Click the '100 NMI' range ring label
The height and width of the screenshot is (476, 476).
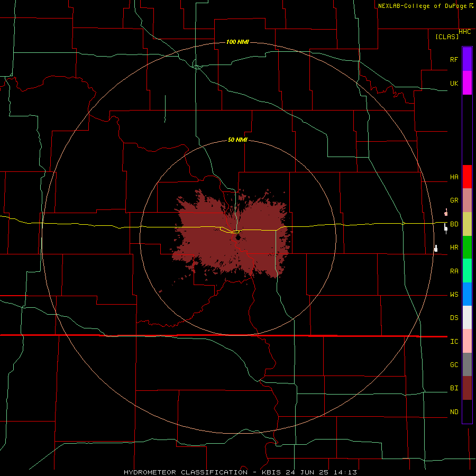click(x=237, y=42)
